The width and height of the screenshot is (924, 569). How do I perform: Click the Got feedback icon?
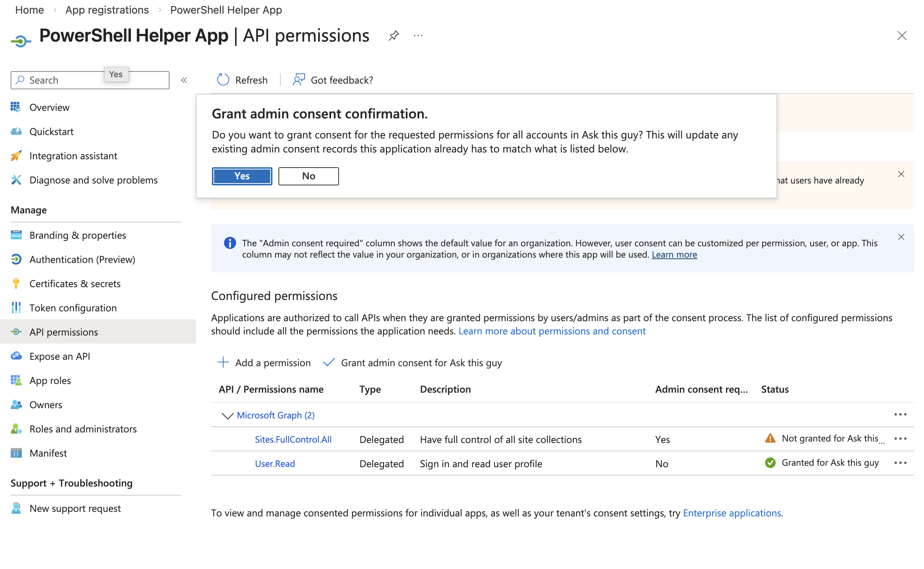pyautogui.click(x=299, y=80)
